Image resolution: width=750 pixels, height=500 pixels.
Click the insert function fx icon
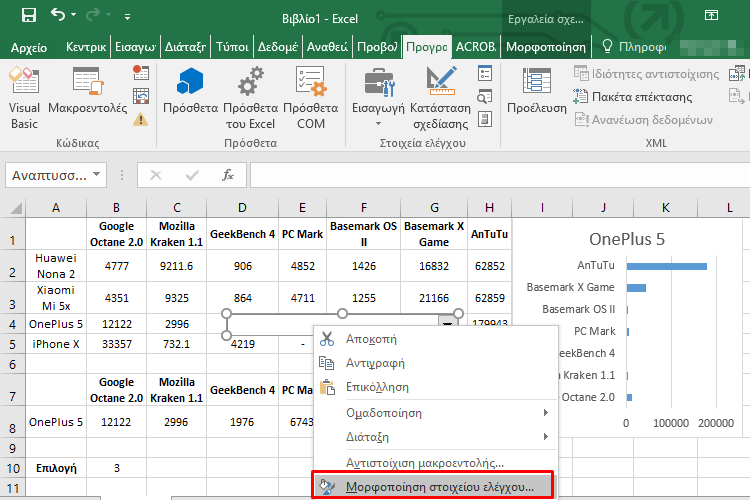tap(228, 175)
